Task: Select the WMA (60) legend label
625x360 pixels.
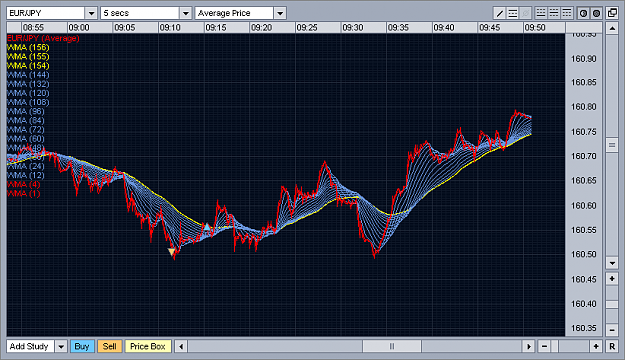Action: (x=26, y=139)
